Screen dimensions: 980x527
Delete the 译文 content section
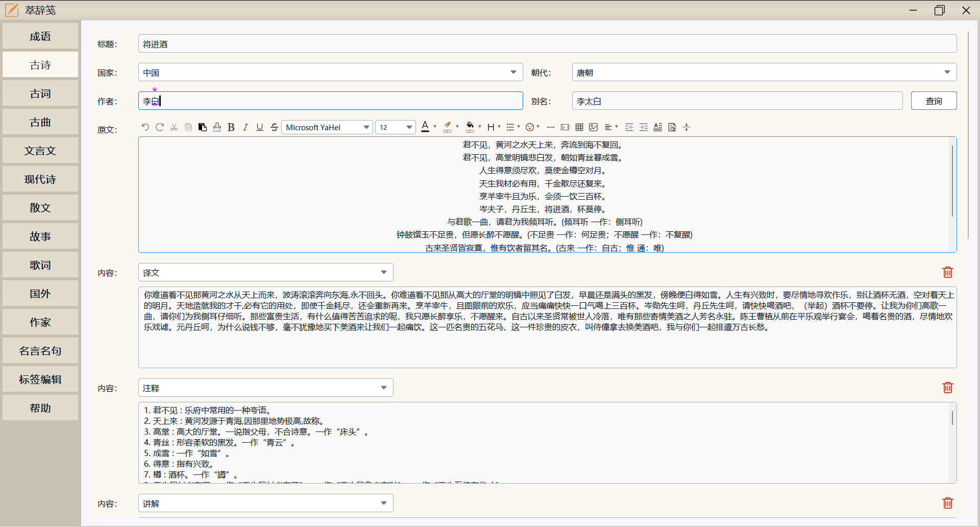click(948, 272)
